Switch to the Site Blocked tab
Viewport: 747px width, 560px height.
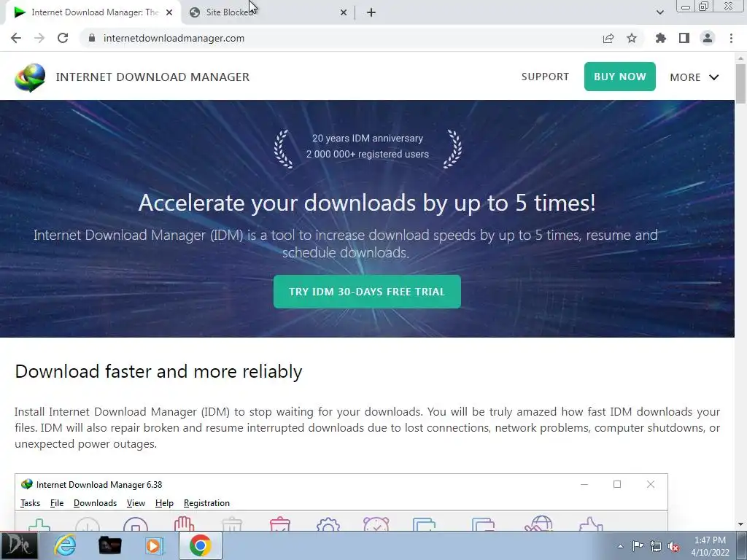pyautogui.click(x=268, y=12)
